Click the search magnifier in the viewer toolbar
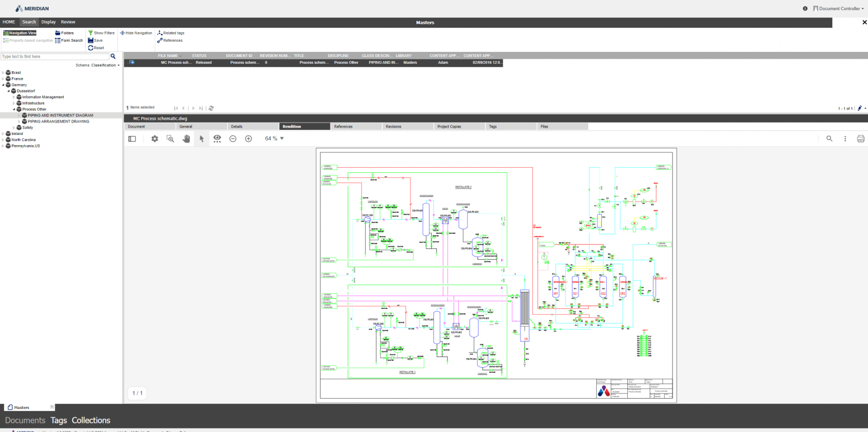The height and width of the screenshot is (432, 868). (x=829, y=138)
